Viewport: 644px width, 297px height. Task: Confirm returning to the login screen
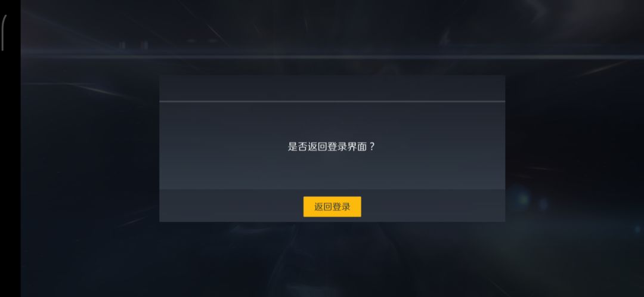332,206
